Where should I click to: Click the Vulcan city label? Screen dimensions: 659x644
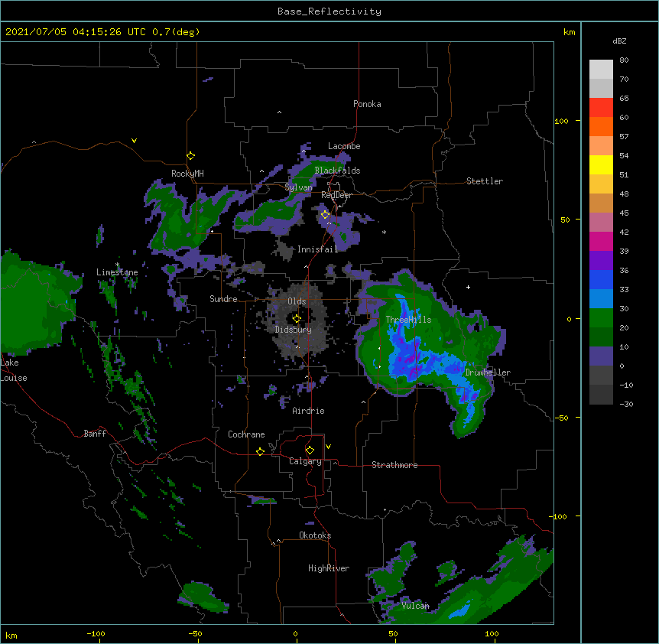(x=415, y=606)
